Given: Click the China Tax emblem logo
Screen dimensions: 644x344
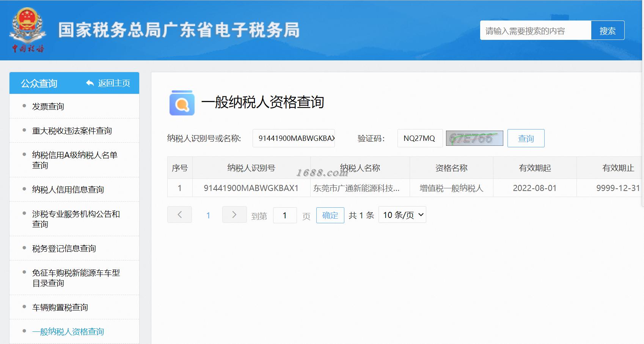Looking at the screenshot, I should click(27, 30).
